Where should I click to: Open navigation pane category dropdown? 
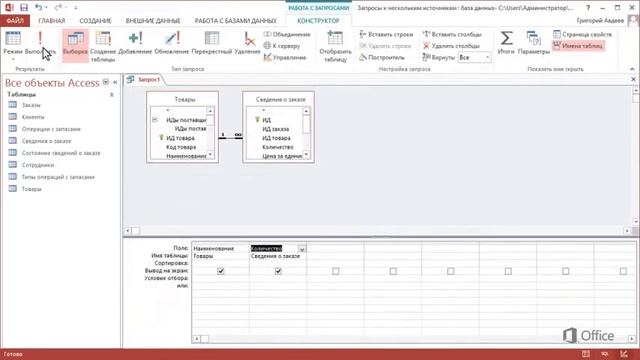106,82
